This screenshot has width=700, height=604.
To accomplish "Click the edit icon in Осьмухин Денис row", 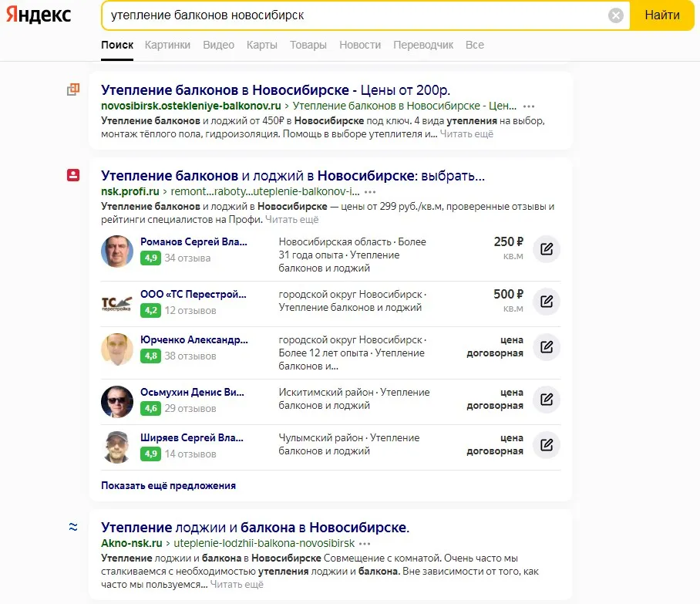I will pos(547,400).
